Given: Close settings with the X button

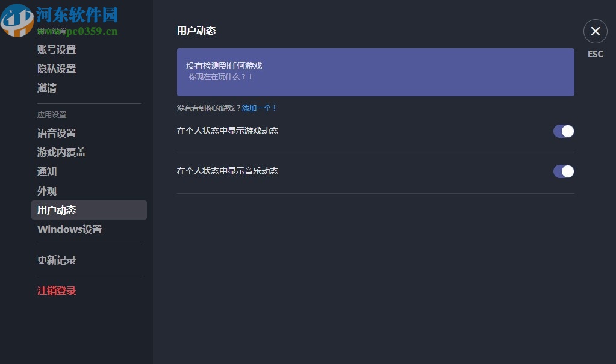Looking at the screenshot, I should tap(595, 31).
